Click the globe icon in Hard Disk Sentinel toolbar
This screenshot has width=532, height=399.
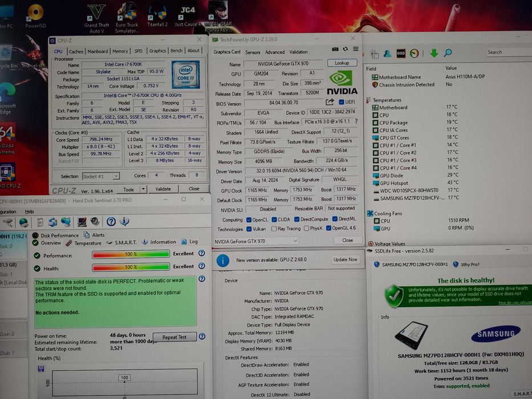(x=24, y=222)
